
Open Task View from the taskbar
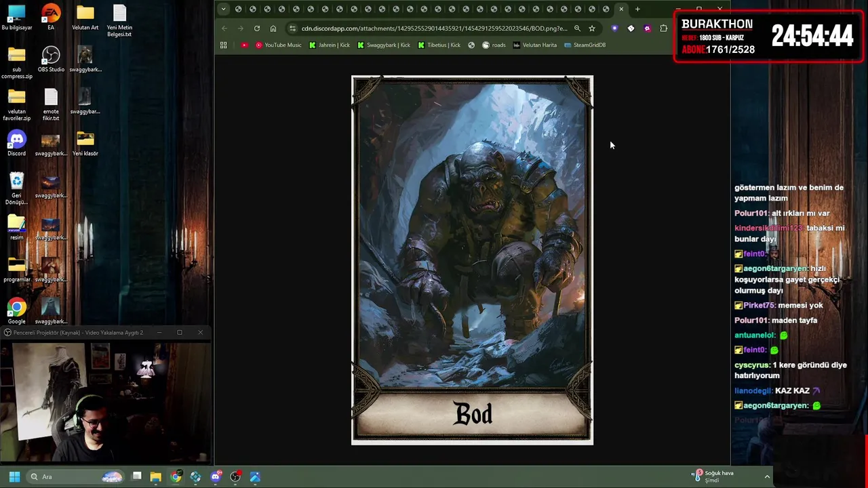[136, 476]
